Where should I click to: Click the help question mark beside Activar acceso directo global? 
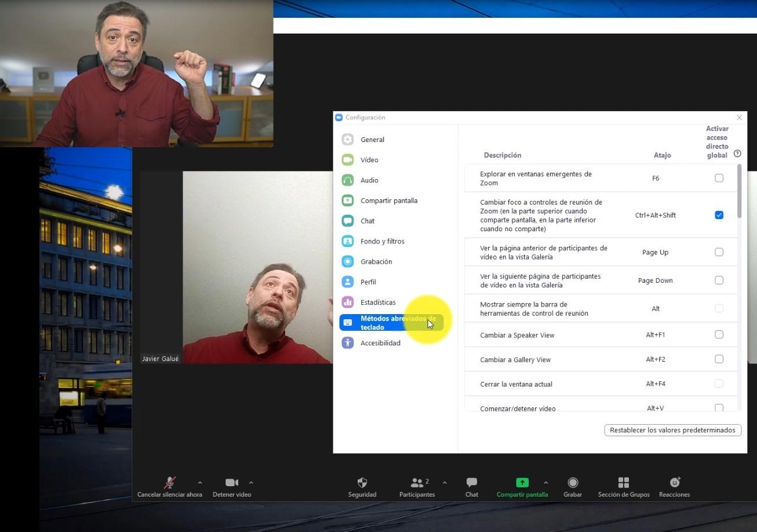coord(737,154)
